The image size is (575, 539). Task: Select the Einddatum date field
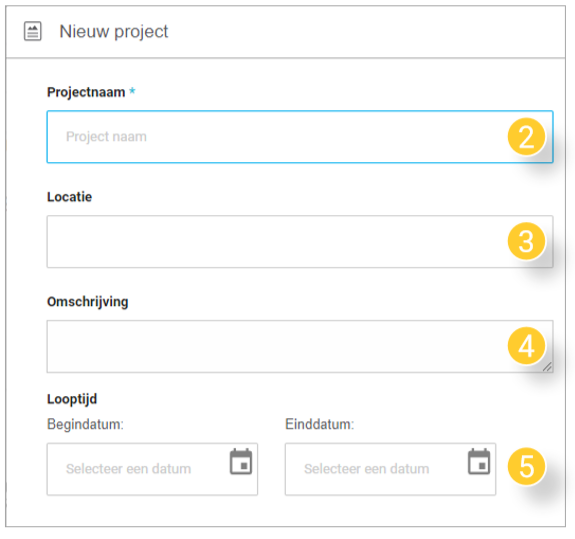(x=391, y=469)
